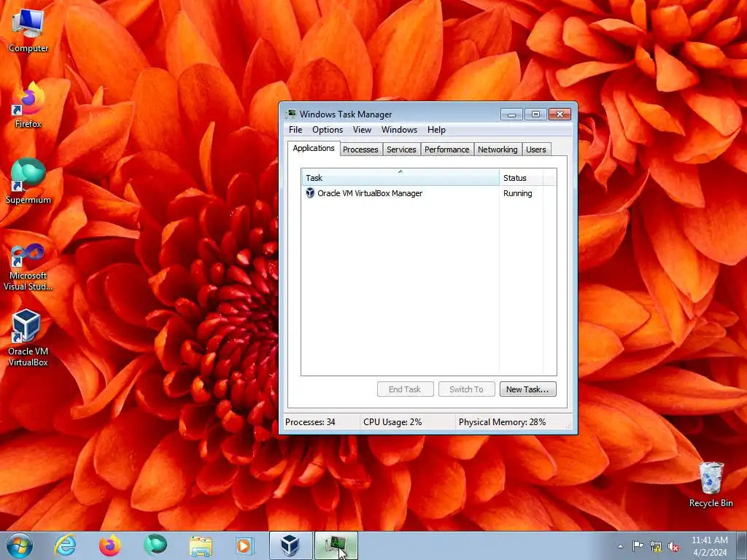Open the Action Center flag icon
This screenshot has width=747, height=560.
pyautogui.click(x=638, y=546)
